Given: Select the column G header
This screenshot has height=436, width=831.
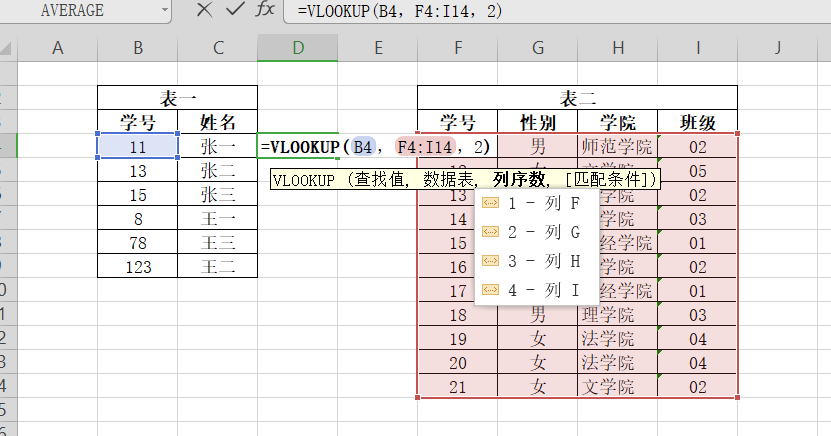Looking at the screenshot, I should pyautogui.click(x=538, y=48).
